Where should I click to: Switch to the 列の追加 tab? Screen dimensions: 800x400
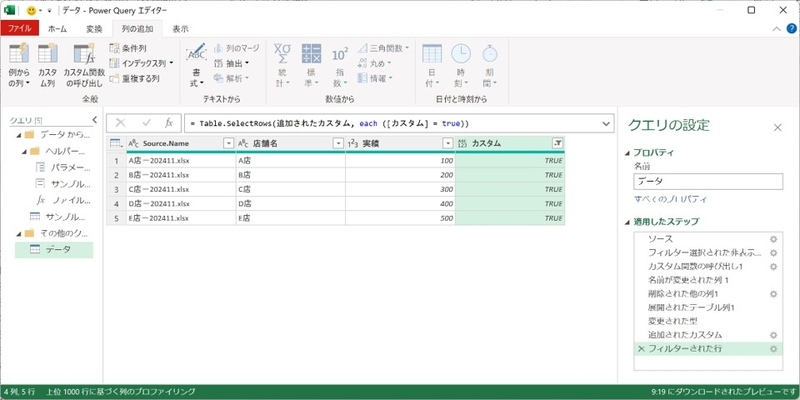(x=137, y=29)
